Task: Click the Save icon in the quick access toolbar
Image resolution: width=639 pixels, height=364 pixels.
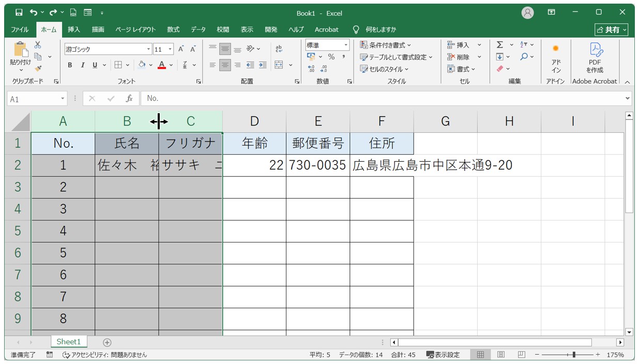Action: tap(19, 12)
